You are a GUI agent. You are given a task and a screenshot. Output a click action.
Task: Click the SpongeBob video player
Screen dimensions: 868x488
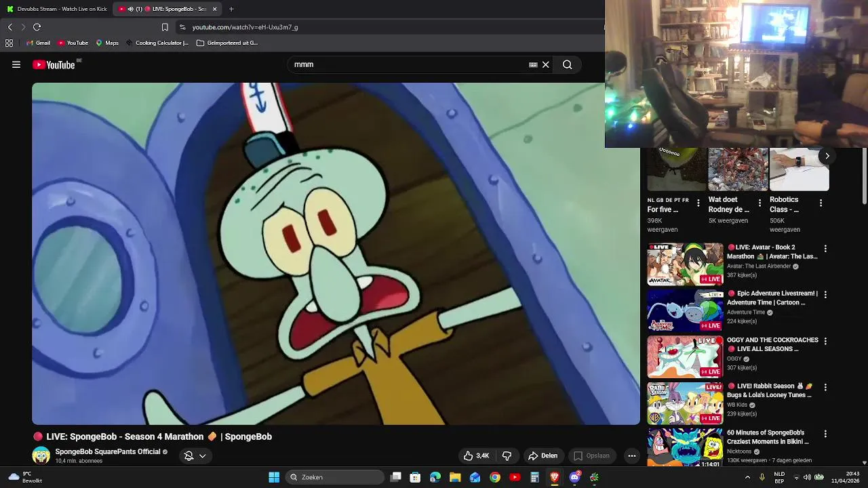point(336,253)
